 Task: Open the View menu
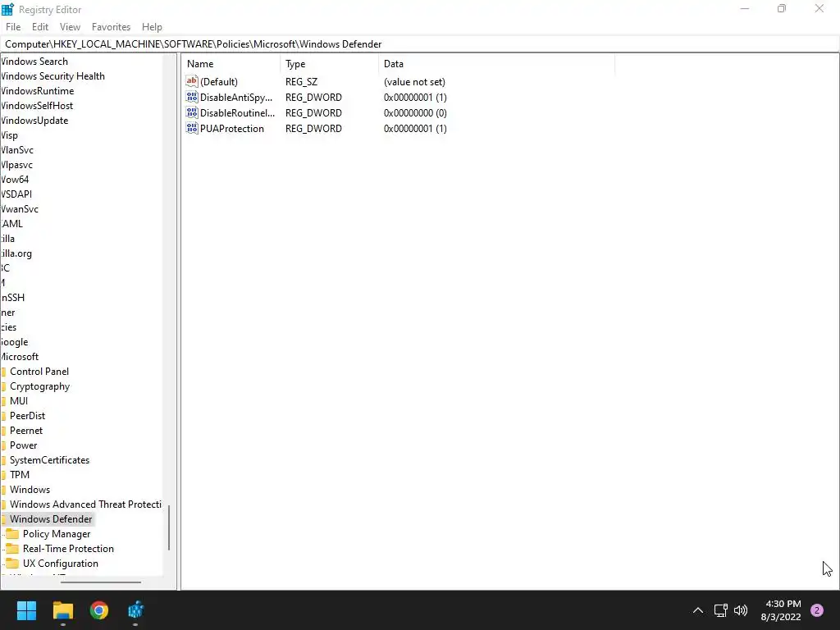(70, 27)
